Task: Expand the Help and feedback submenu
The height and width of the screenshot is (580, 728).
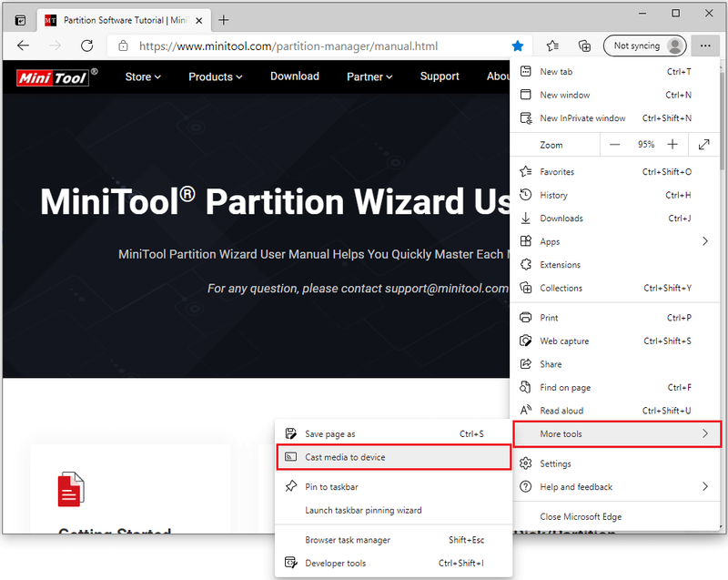Action: point(615,486)
